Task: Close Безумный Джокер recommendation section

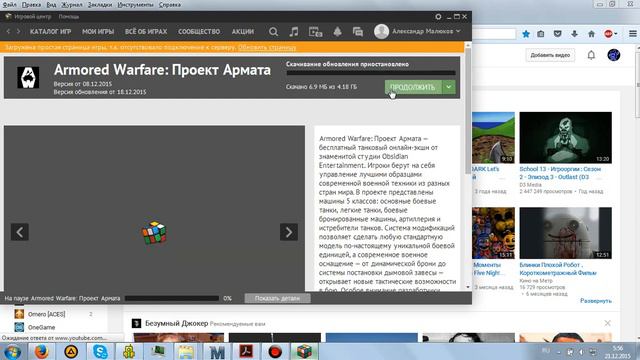Action: (607, 323)
